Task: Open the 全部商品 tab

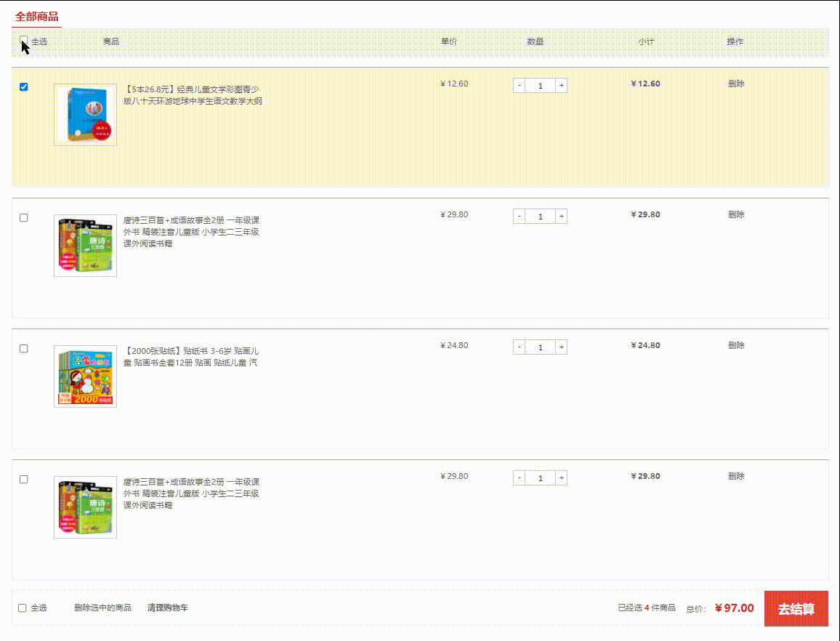Action: (x=36, y=17)
